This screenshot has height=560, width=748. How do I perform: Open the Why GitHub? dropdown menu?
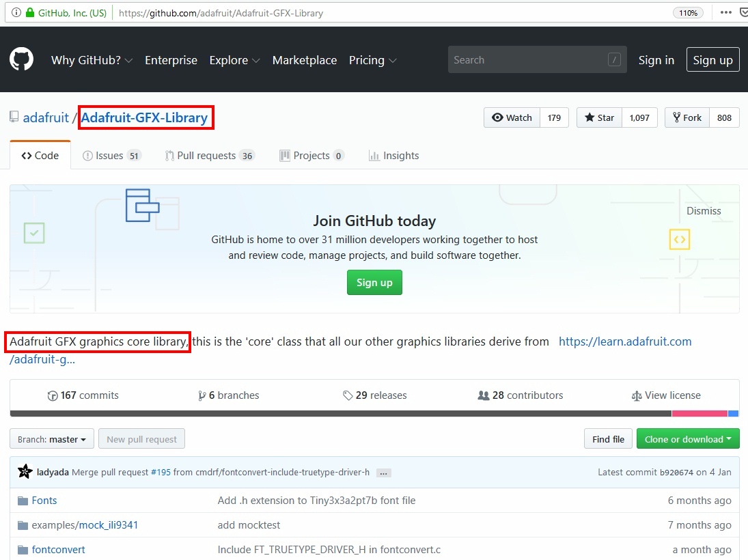pyautogui.click(x=92, y=60)
